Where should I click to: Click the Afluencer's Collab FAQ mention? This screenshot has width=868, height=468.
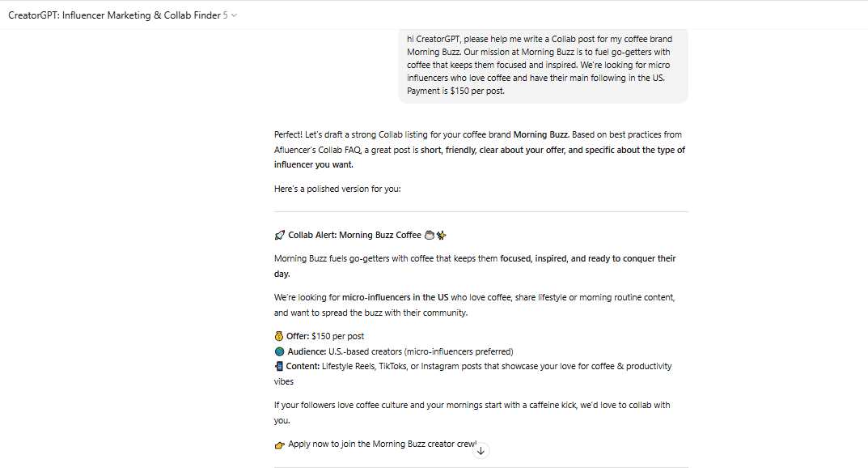(x=318, y=150)
